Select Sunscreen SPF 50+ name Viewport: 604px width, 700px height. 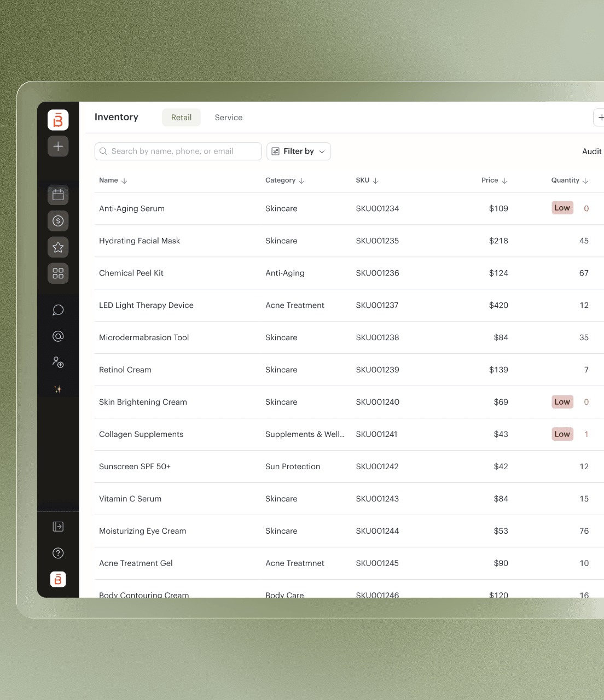click(x=135, y=466)
